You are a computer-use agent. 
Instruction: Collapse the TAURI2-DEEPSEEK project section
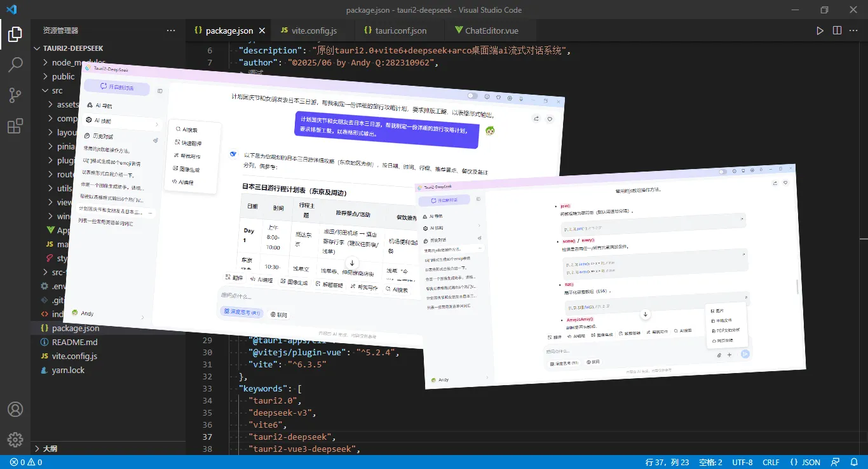[x=37, y=48]
